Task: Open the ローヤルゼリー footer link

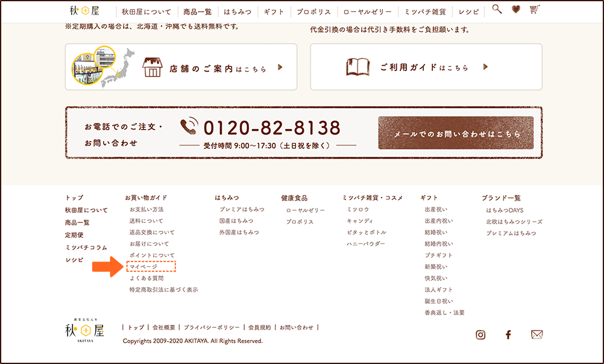Action: point(306,210)
